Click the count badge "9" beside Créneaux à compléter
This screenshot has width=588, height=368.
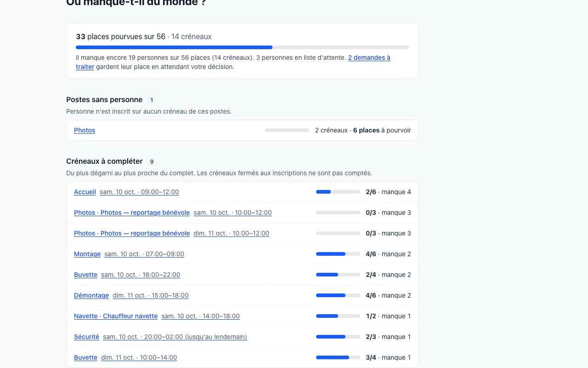coord(152,162)
